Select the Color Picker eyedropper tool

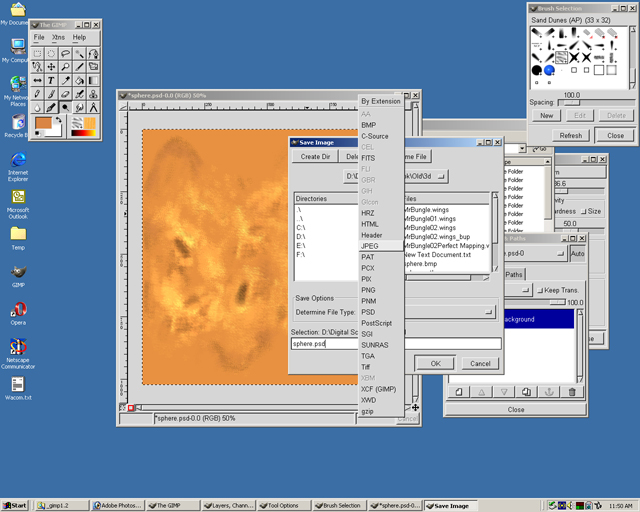[65, 80]
